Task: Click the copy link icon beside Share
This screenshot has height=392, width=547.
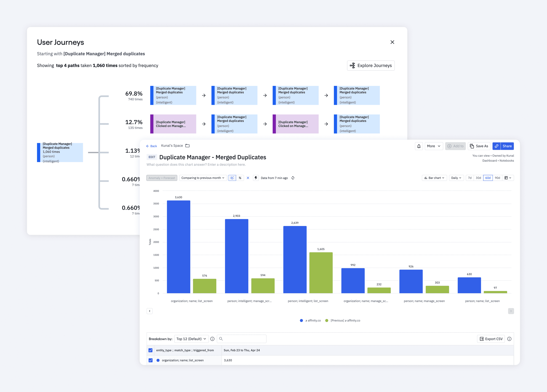Action: click(496, 146)
